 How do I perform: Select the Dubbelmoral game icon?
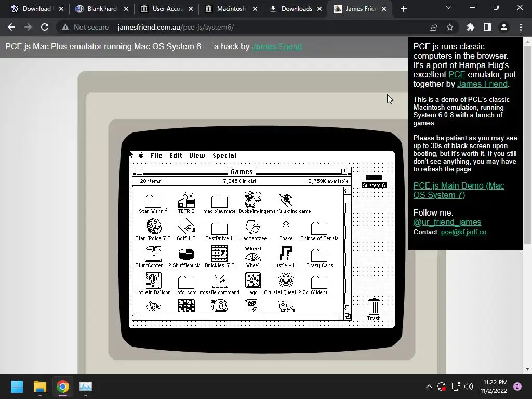tap(253, 199)
